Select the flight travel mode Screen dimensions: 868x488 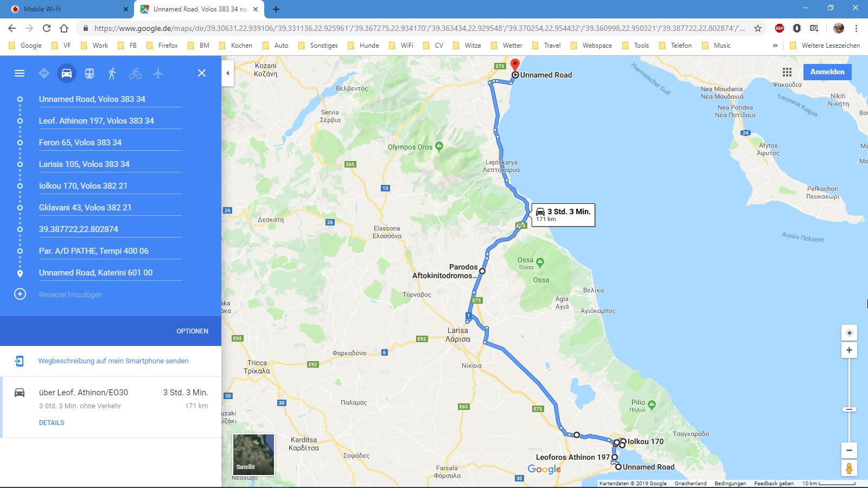[158, 73]
